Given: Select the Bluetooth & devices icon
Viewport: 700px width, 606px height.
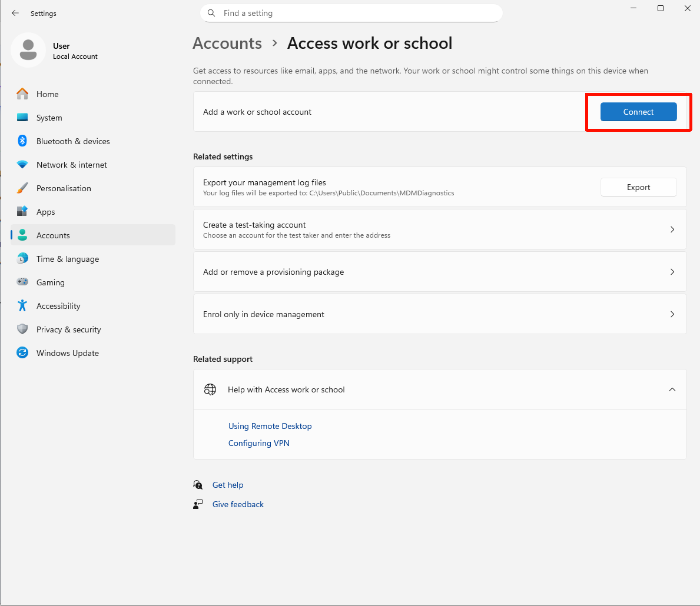Looking at the screenshot, I should (x=22, y=141).
